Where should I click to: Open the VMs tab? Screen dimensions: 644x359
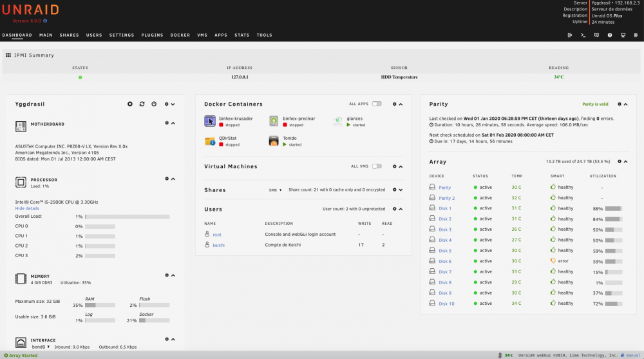tap(202, 35)
